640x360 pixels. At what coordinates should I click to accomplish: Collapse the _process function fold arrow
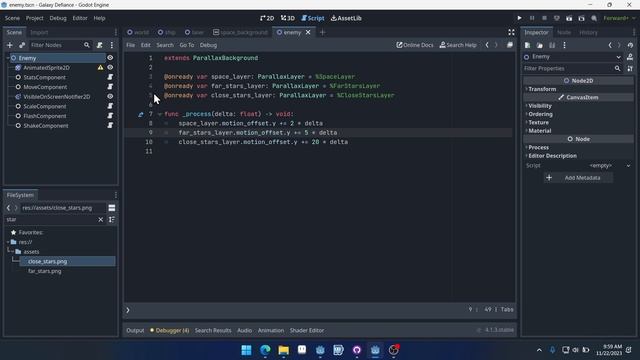pos(160,114)
